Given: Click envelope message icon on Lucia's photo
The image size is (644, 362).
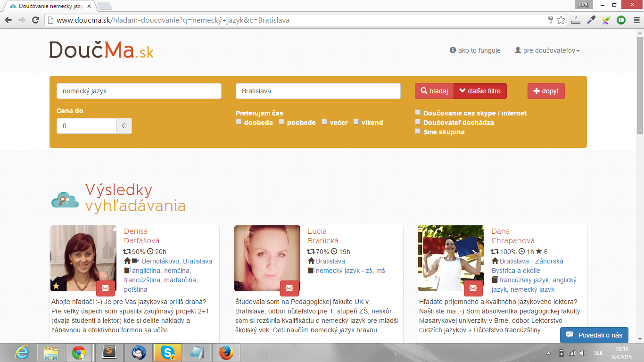Looking at the screenshot, I should point(289,288).
